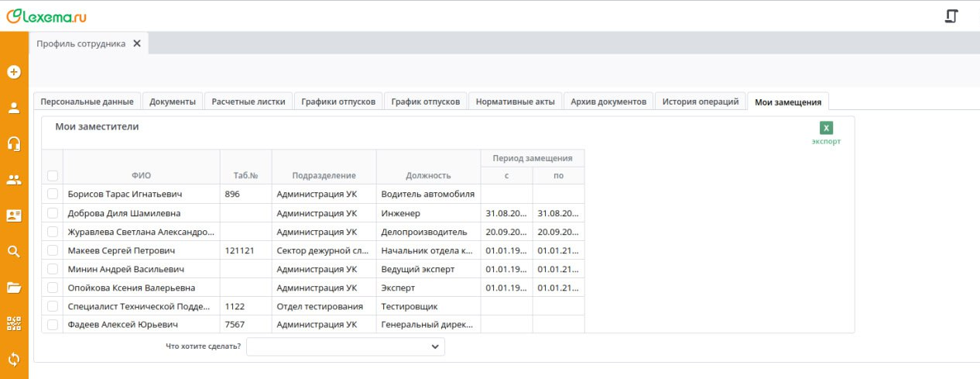Open the user profile sidebar icon
Screen dimensions: 980x379
[13, 108]
